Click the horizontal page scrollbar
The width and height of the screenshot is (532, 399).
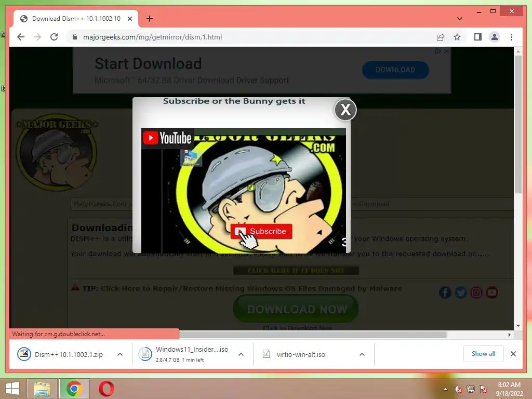coord(313,335)
